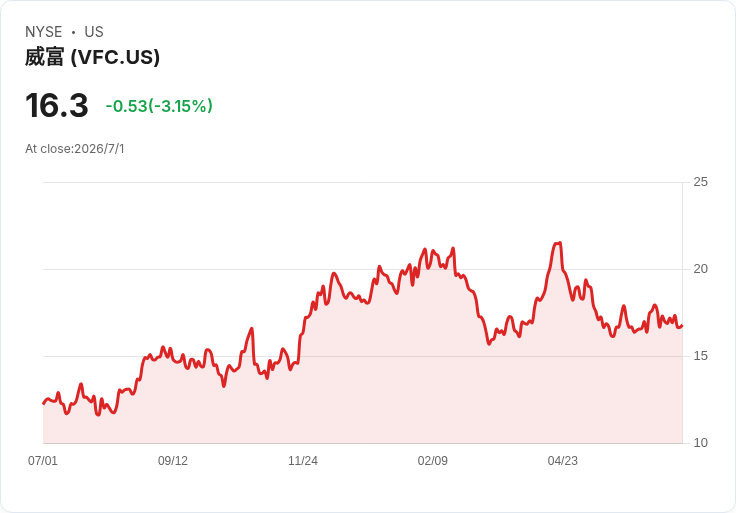Click the 09/12 date axis label
736x513 pixels.
(173, 461)
